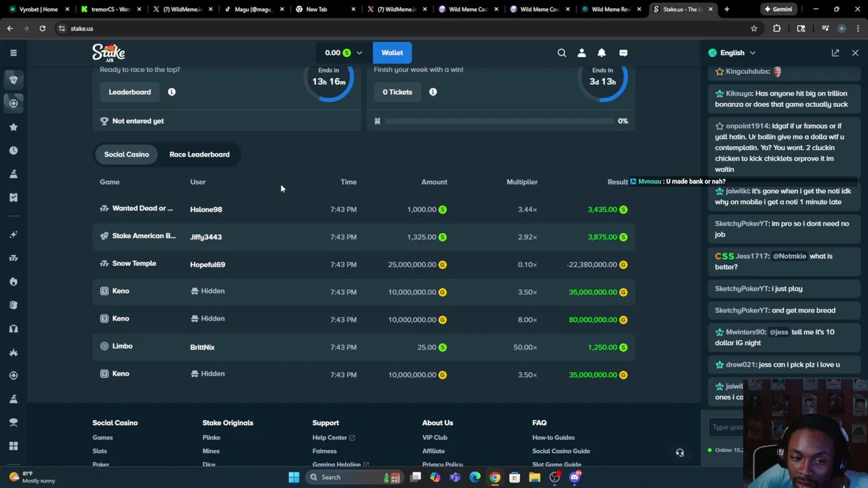Click the Stake logo

click(108, 52)
